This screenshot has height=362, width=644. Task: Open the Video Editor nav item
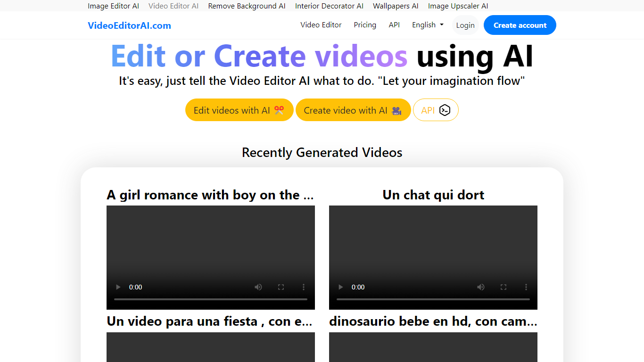pos(321,25)
